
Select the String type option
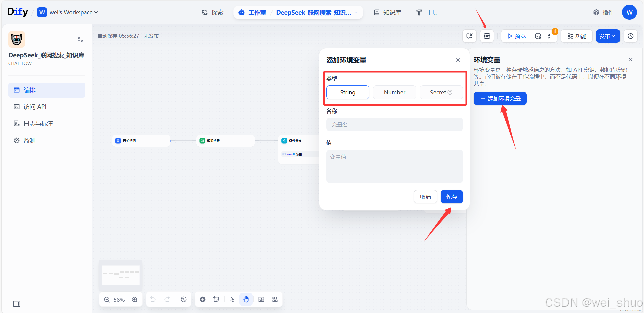point(348,92)
